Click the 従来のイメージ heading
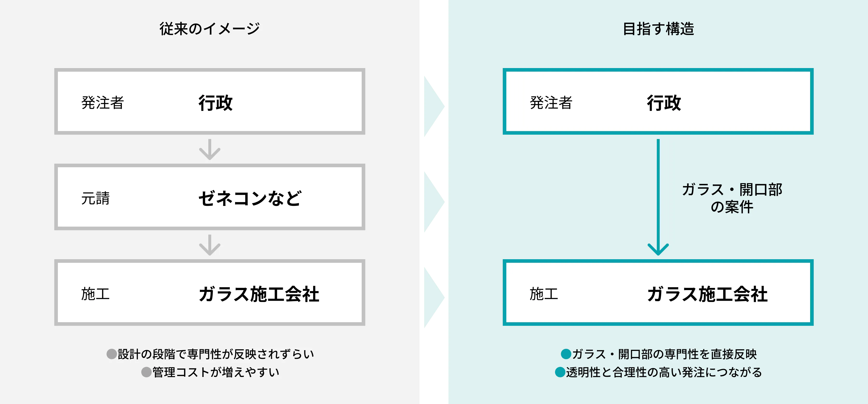This screenshot has height=404, width=868. (210, 29)
